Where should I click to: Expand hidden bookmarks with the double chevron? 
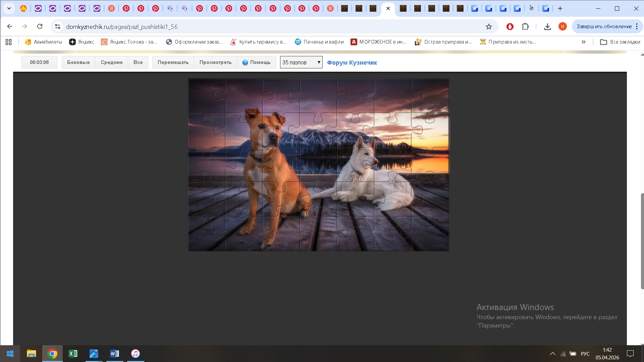pyautogui.click(x=583, y=42)
